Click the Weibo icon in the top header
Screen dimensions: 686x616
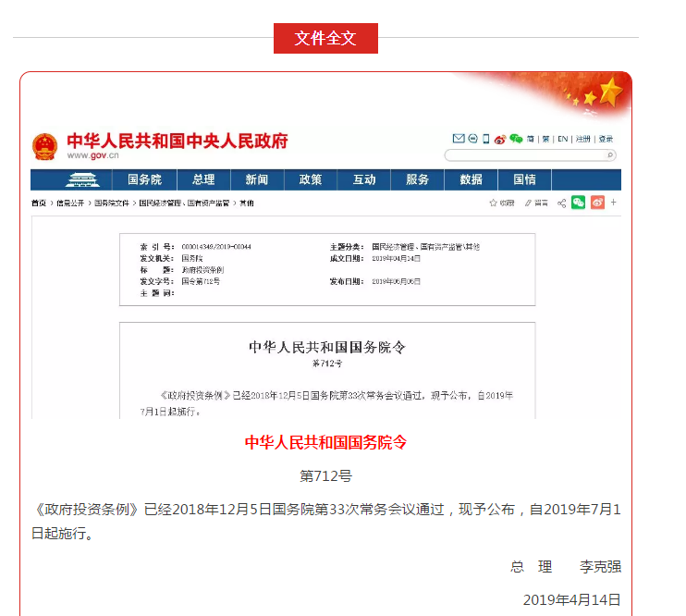[500, 139]
